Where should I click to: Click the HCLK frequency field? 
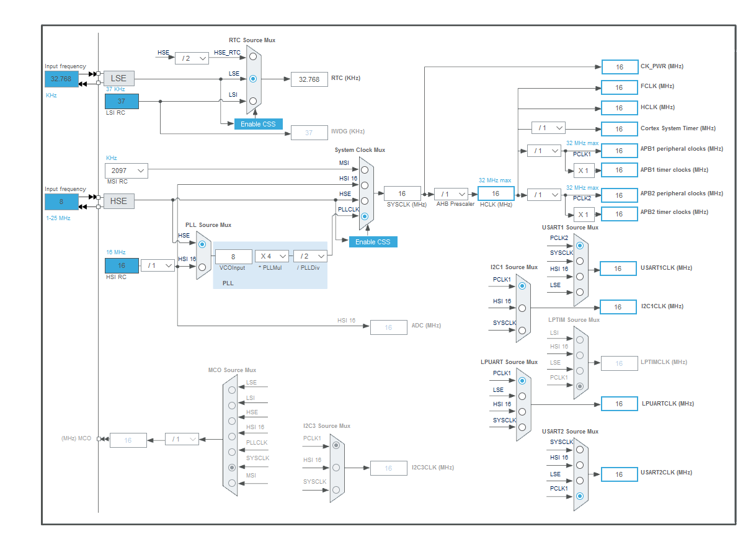click(x=495, y=193)
